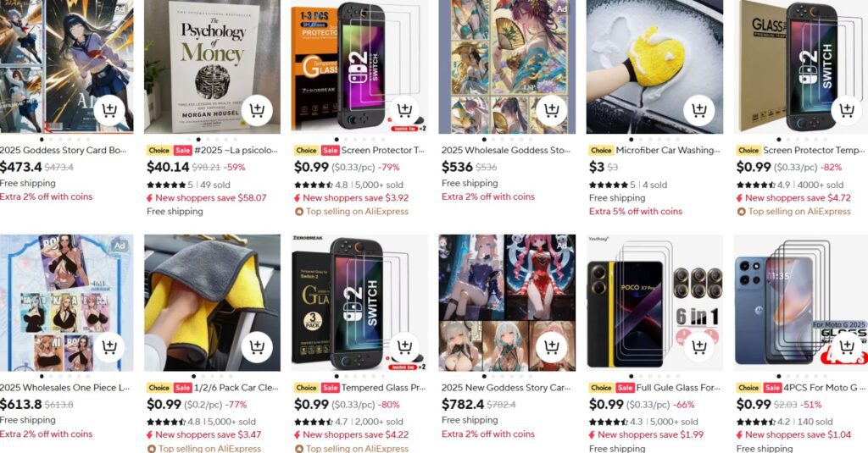Add One Piece wholesale cards to cart
Screen dimensions: 868x453
point(109,347)
